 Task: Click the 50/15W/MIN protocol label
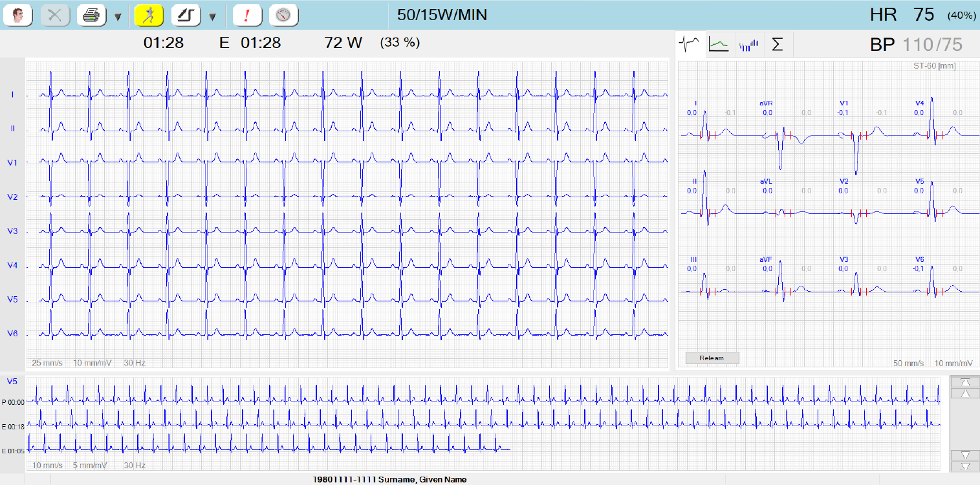[x=442, y=15]
